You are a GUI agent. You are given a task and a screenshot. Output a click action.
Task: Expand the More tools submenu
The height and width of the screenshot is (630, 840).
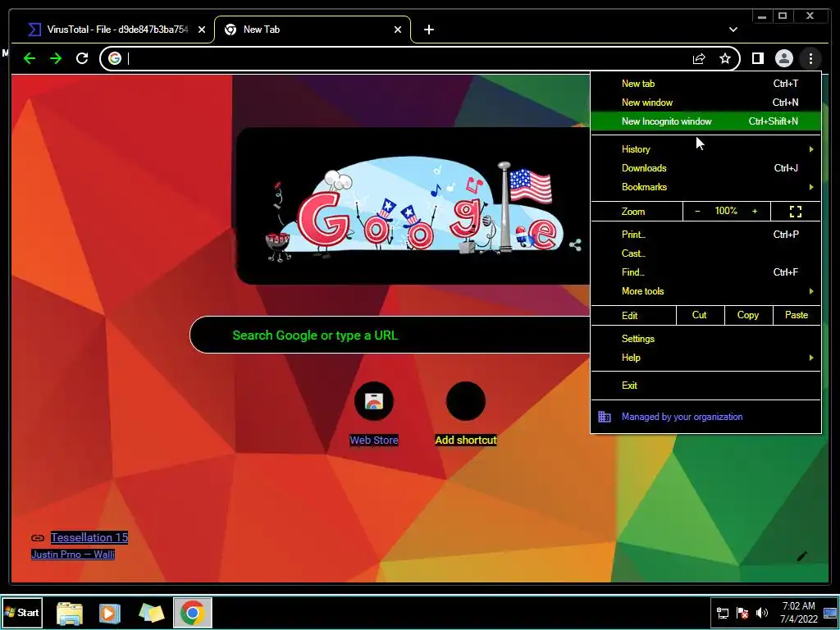click(x=705, y=291)
